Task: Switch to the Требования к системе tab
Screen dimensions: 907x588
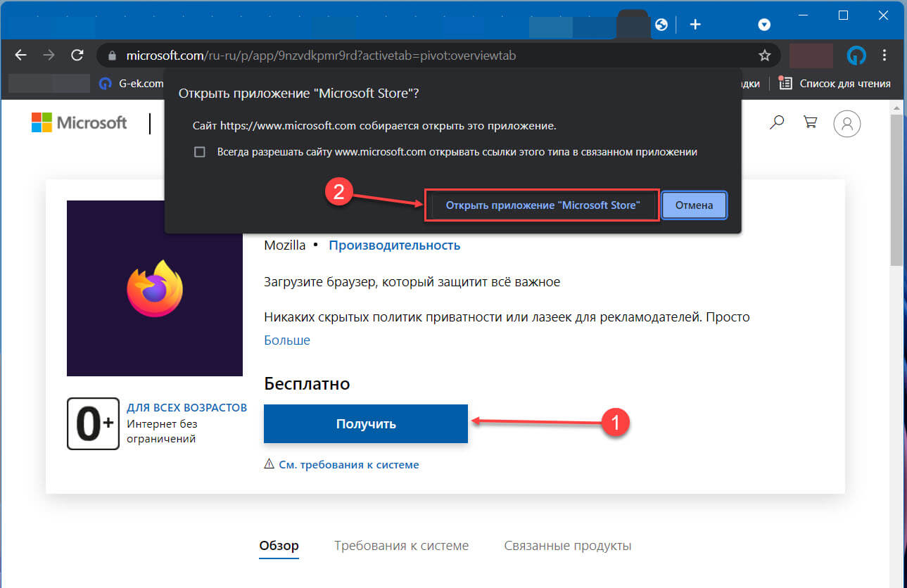Action: pos(401,546)
